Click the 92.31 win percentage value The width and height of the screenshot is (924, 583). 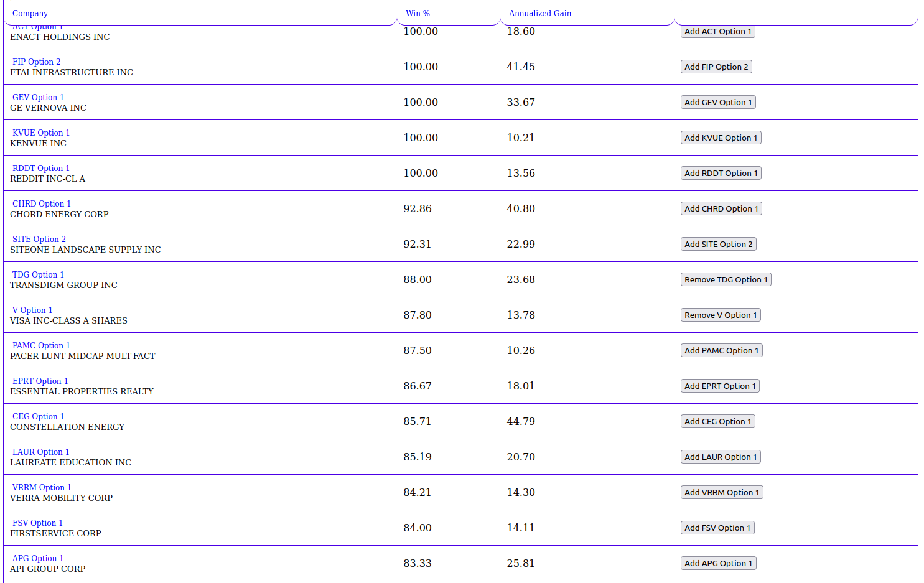pos(417,244)
